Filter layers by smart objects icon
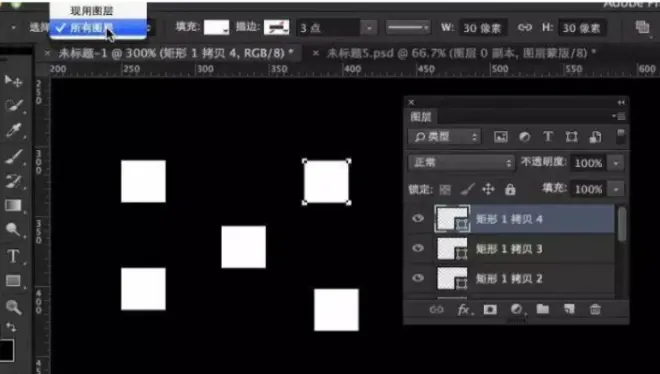This screenshot has width=660, height=374. [595, 137]
